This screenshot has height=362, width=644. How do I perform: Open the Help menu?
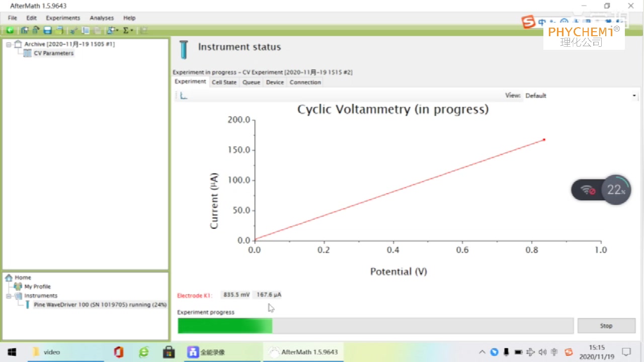pyautogui.click(x=129, y=18)
